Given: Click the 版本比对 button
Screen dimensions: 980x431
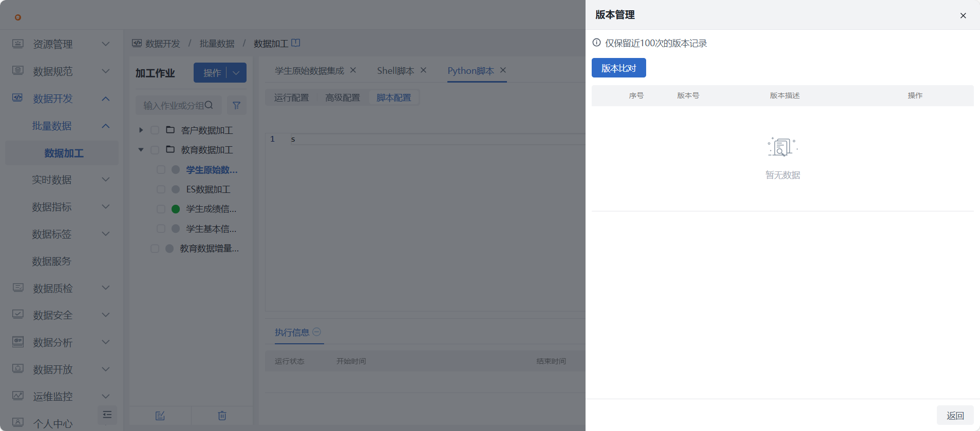Looking at the screenshot, I should 619,68.
